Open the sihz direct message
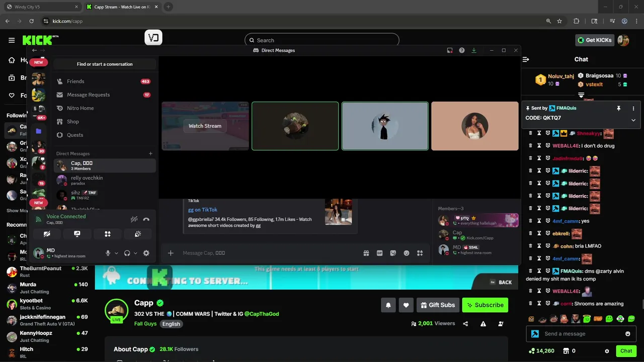Screen dimensions: 644x362 click(105, 195)
